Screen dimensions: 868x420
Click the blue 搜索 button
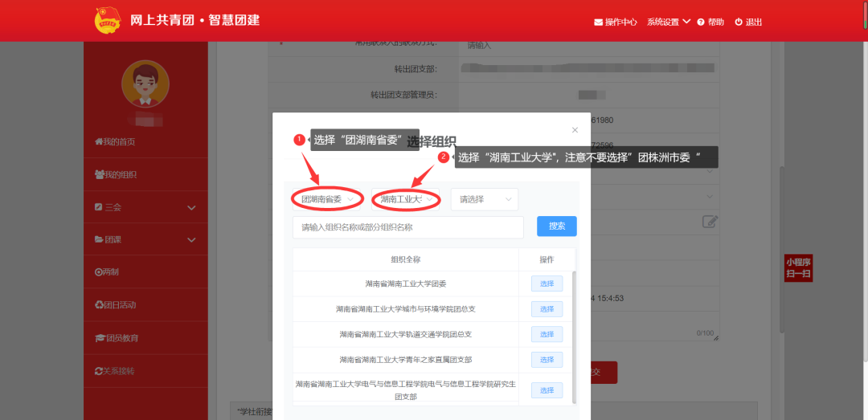[557, 226]
